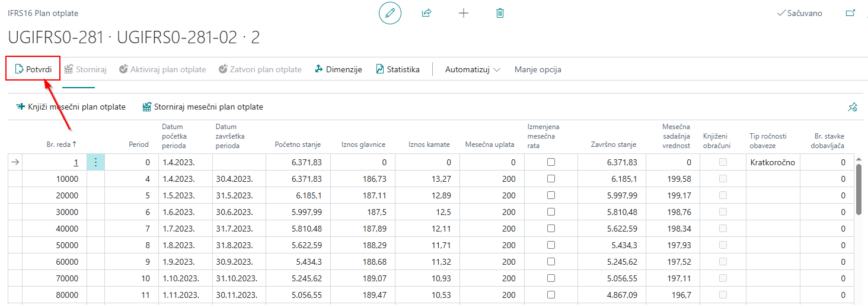868x305 pixels.
Task: Click the plus new record icon
Action: (464, 13)
